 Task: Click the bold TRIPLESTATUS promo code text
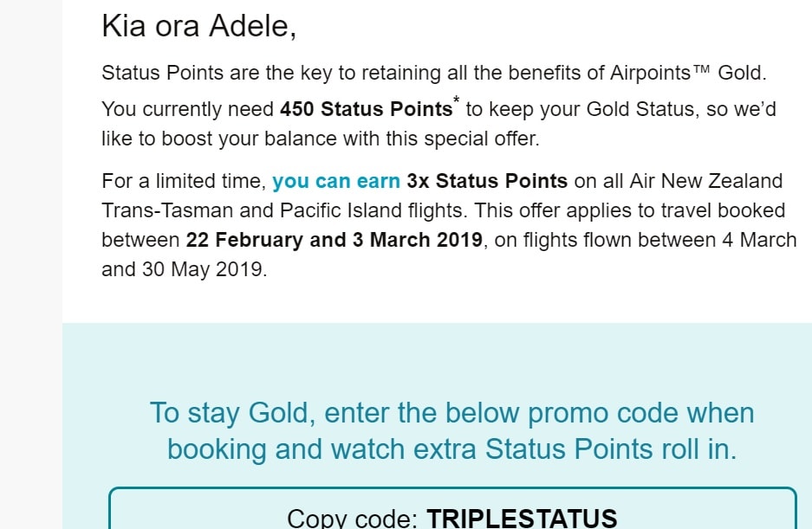click(x=522, y=518)
